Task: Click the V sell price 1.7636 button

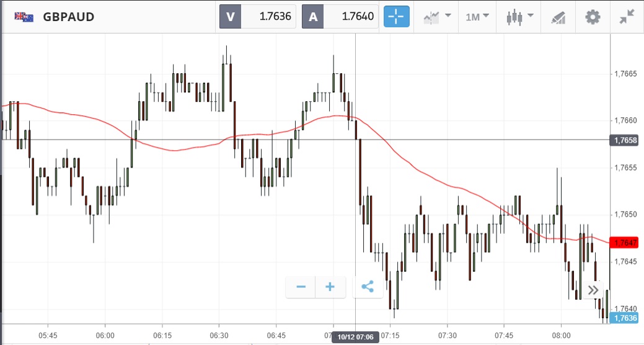Action: pos(258,17)
